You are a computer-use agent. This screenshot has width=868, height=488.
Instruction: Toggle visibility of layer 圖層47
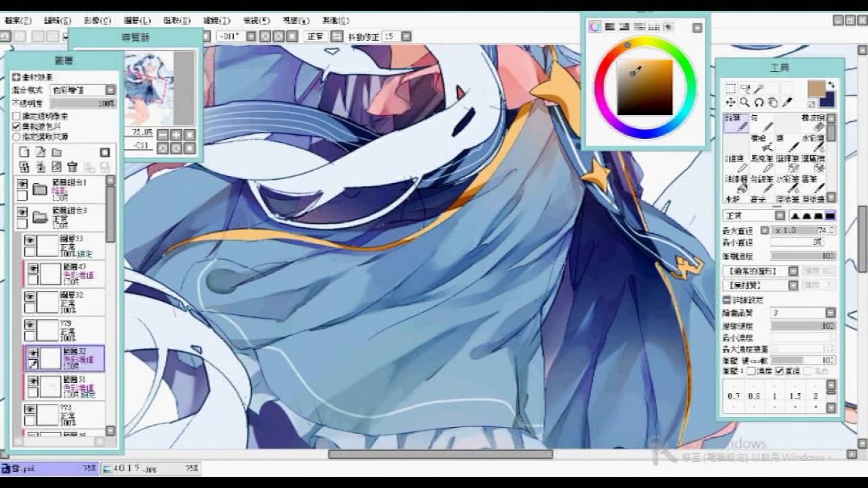click(x=33, y=268)
